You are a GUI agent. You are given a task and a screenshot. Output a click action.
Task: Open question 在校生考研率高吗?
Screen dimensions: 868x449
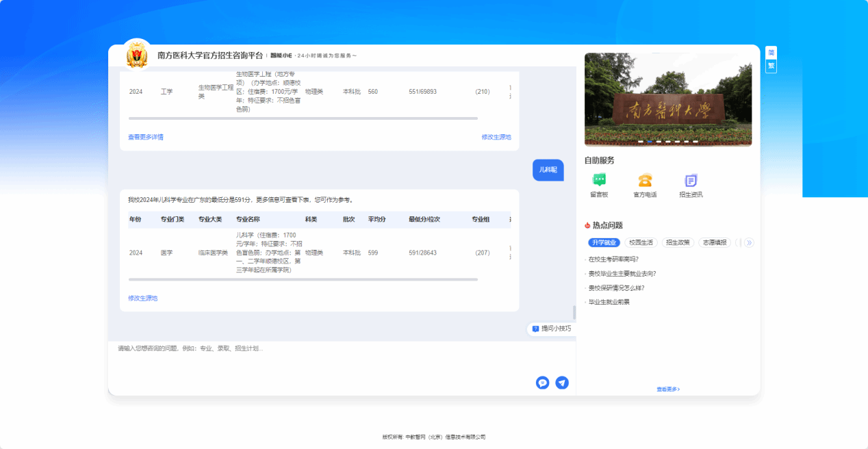(613, 259)
